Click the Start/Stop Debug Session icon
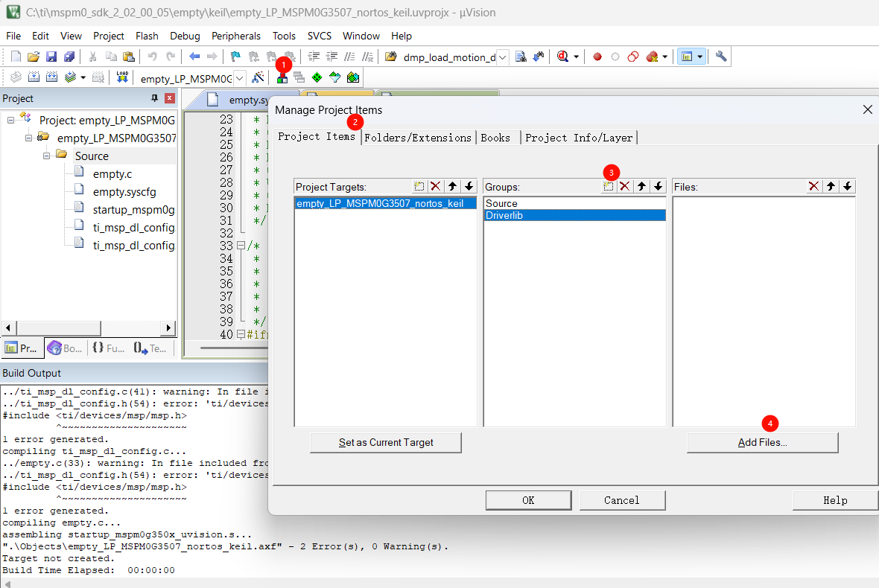 pyautogui.click(x=563, y=57)
